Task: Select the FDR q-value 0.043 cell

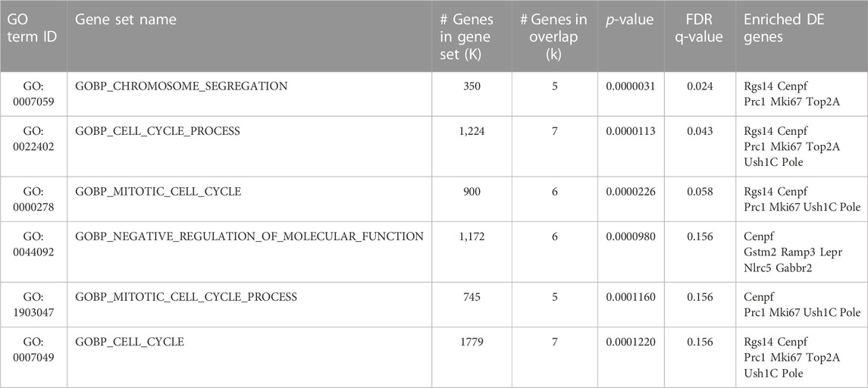Action: (701, 131)
